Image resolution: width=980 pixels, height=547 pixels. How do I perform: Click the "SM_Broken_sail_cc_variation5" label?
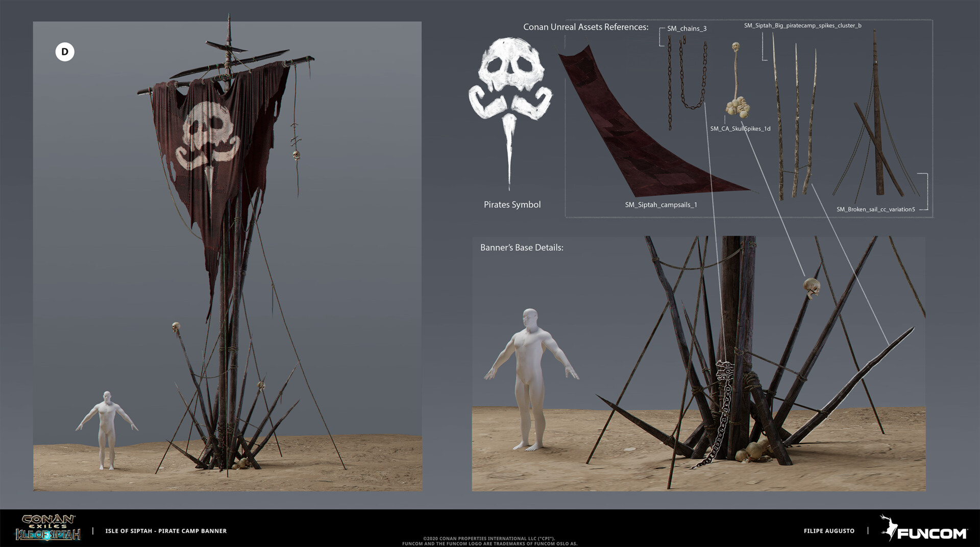point(875,209)
